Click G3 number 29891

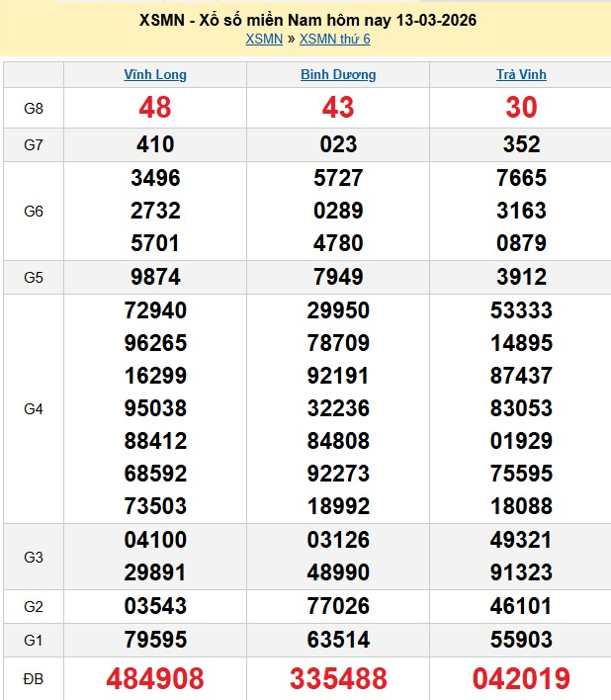point(155,572)
